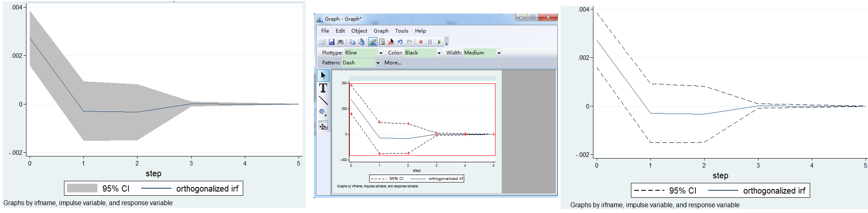
Task: Choose the Grid Edit tool
Action: coord(323,126)
